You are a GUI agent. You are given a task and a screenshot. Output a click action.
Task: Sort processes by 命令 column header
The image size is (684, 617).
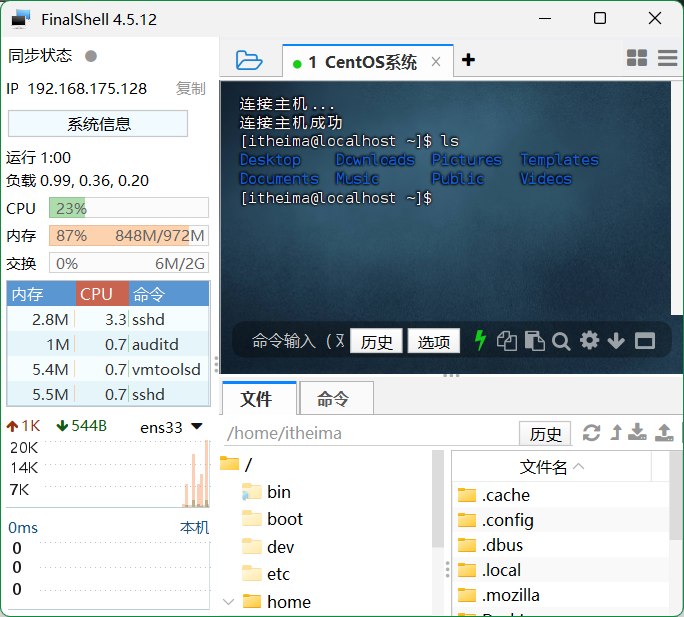[x=169, y=294]
